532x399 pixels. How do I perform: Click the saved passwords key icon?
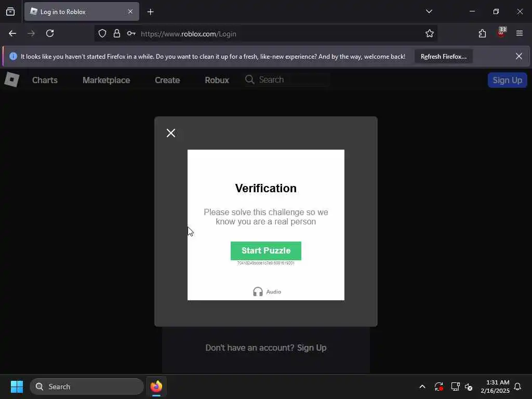[131, 33]
